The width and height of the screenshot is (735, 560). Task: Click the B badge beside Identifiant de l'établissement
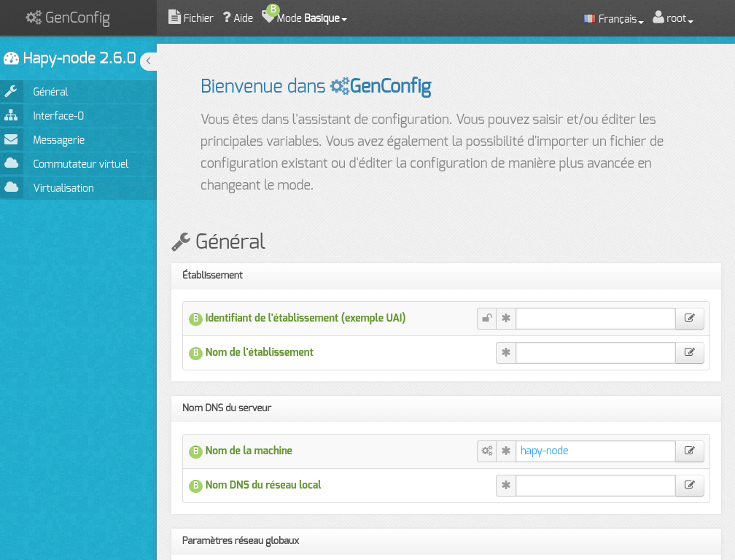[x=195, y=319]
